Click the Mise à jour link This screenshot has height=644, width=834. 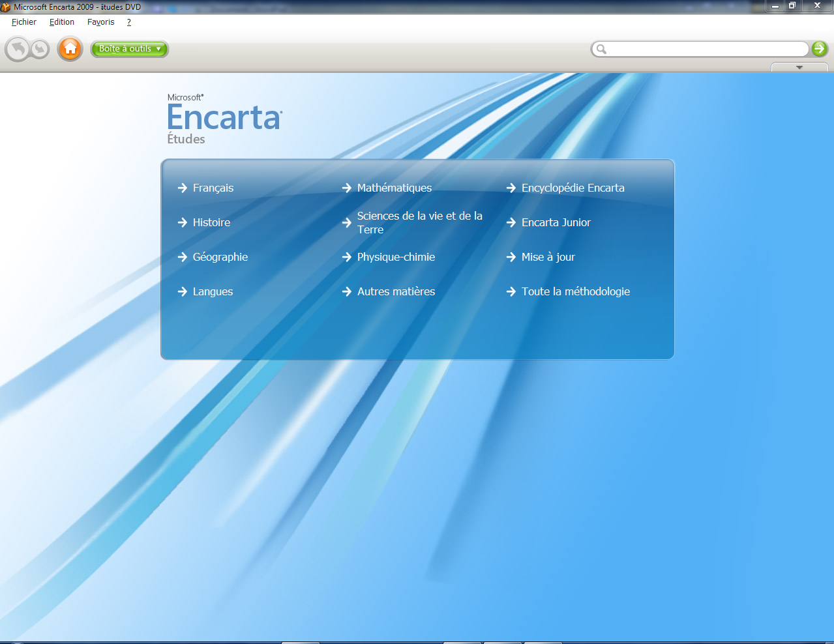[x=548, y=257]
